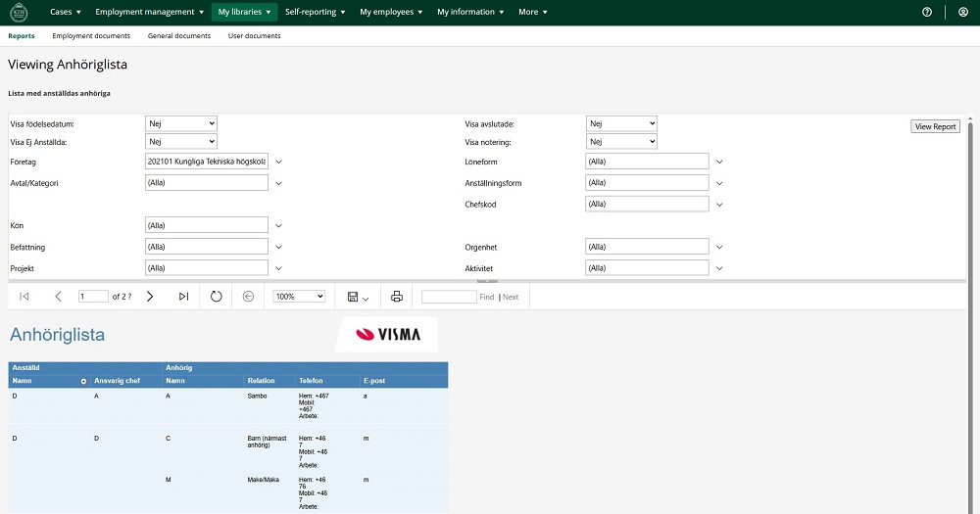
Task: Click the page number input field
Action: point(94,297)
